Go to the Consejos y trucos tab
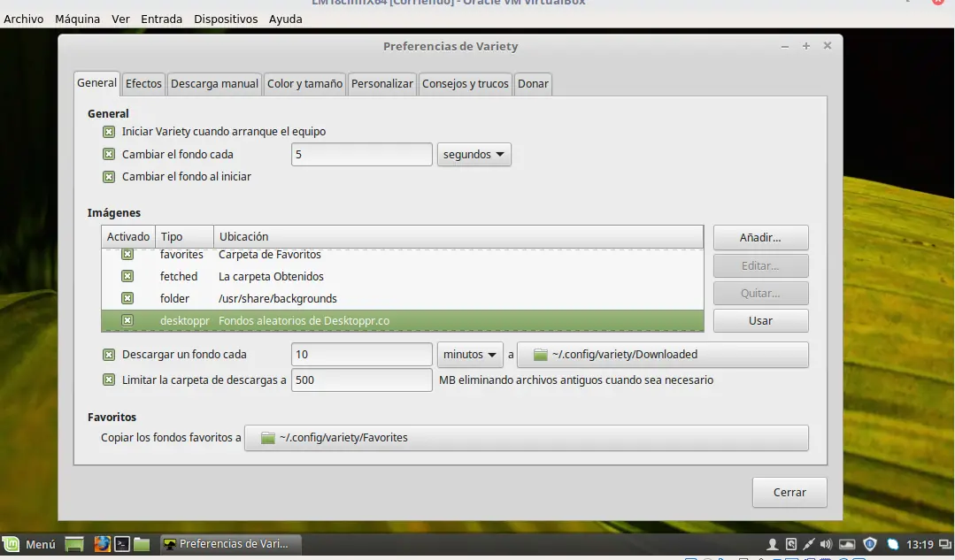Viewport: 955px width, 560px height. (466, 84)
